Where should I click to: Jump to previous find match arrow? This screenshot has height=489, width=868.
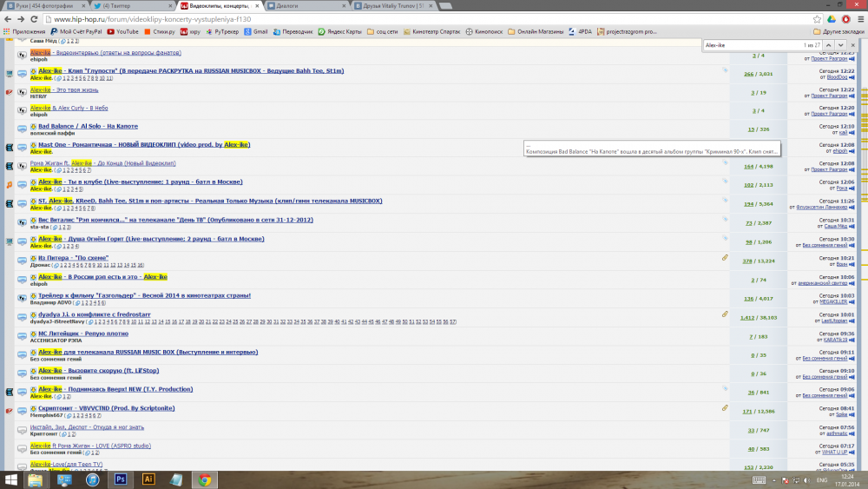point(829,45)
